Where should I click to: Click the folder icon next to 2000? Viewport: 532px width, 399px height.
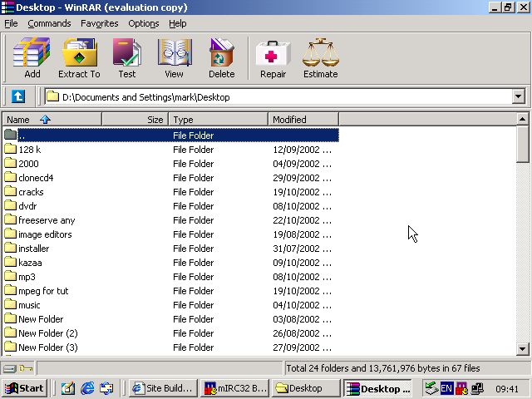[x=11, y=163]
